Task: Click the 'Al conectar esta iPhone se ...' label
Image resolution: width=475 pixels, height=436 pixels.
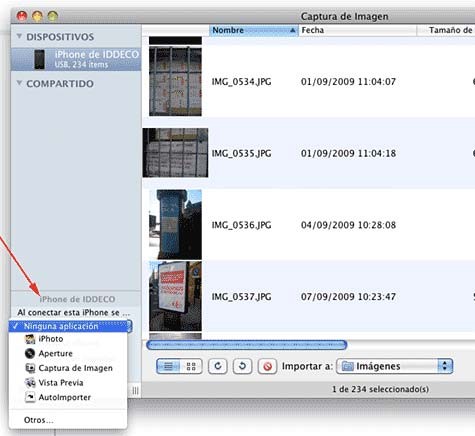Action: pos(74,313)
